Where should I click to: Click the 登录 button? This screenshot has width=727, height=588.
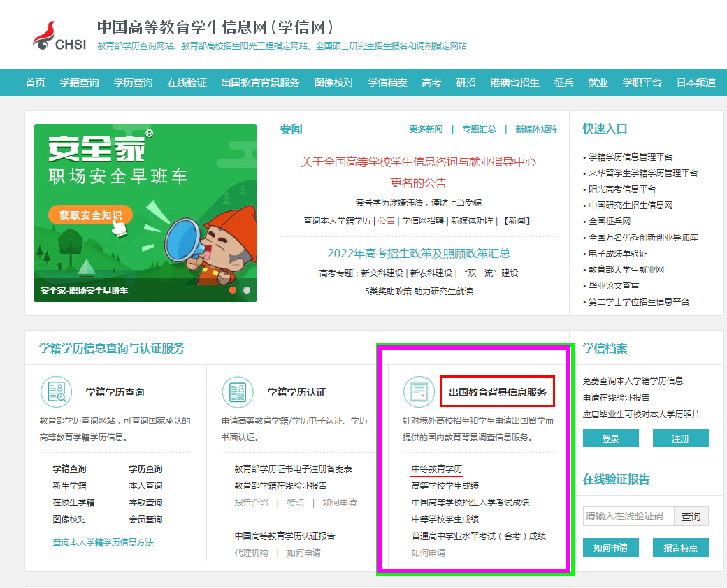point(611,438)
